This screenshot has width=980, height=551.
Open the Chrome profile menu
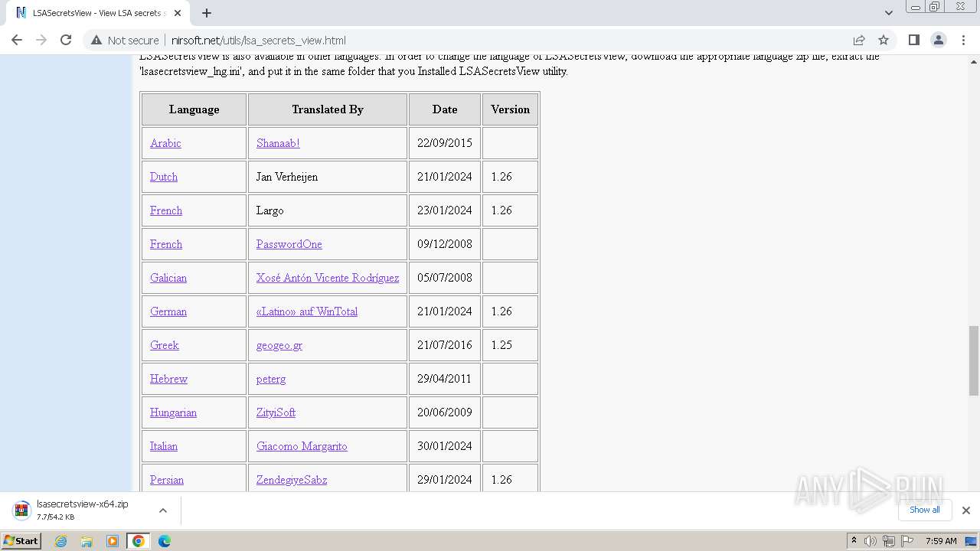(x=938, y=40)
